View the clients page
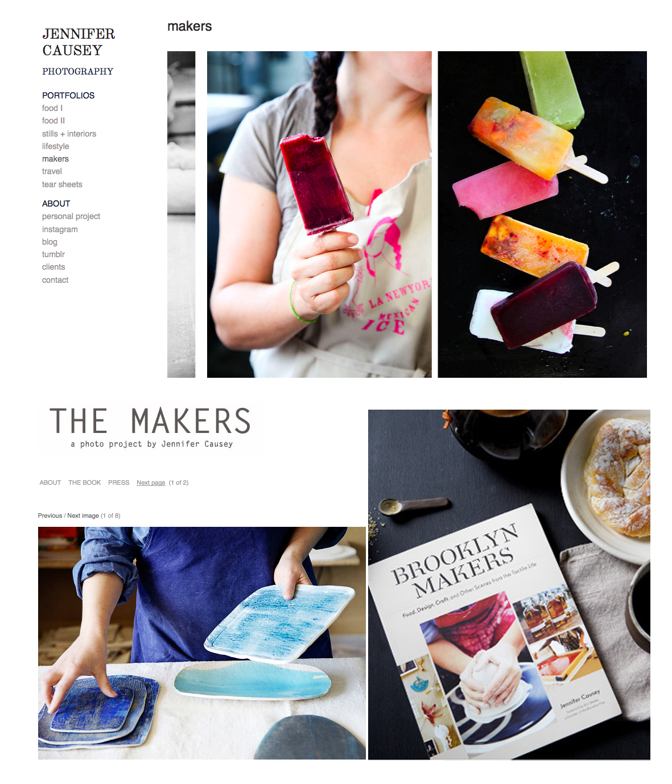Screen dimensions: 672x784 (53, 267)
